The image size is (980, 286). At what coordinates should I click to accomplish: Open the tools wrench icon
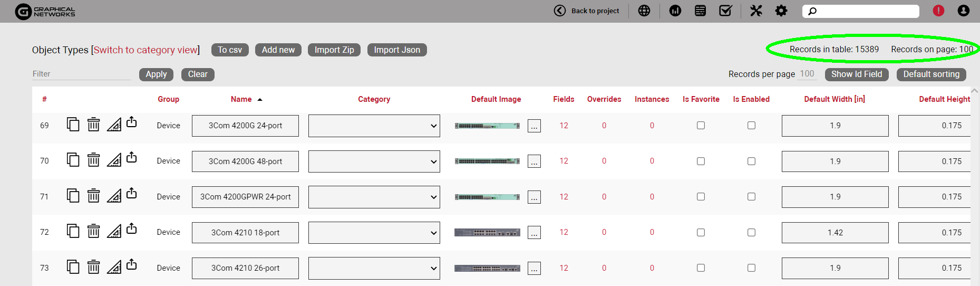coord(756,11)
